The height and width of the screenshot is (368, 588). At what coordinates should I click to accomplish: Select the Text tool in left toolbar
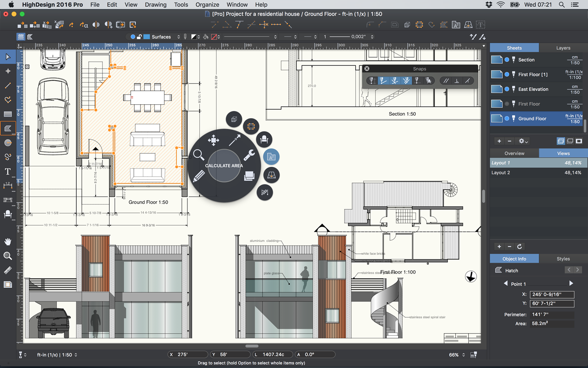[8, 171]
